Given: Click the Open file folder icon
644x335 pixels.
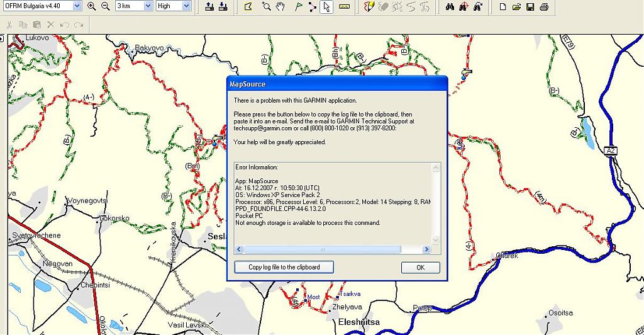Looking at the screenshot, I should (x=517, y=6).
